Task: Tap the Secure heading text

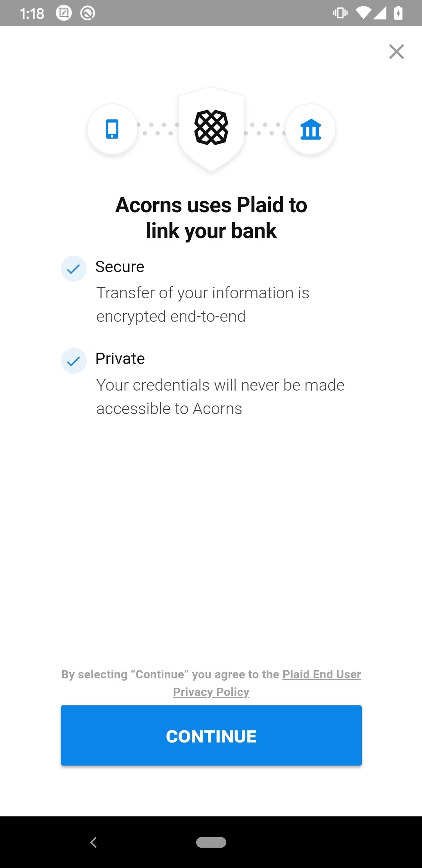Action: pos(120,267)
